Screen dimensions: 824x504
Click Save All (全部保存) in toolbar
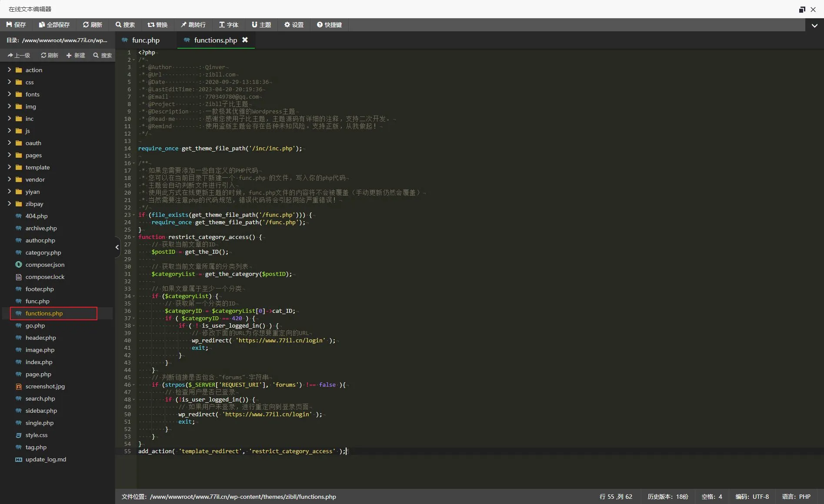[54, 25]
